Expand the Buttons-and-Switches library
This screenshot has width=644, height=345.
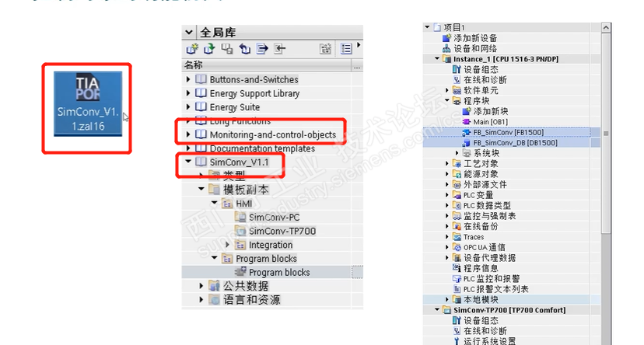click(188, 79)
